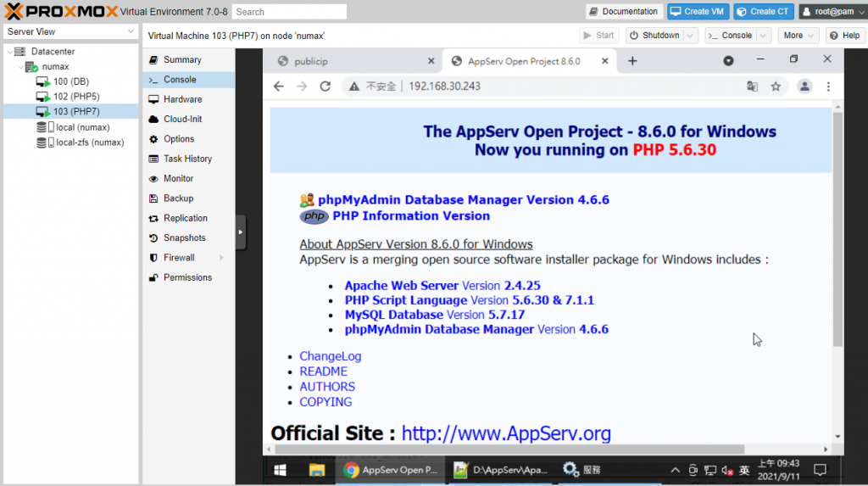
Task: Select VM 100 (DB)
Action: click(71, 81)
